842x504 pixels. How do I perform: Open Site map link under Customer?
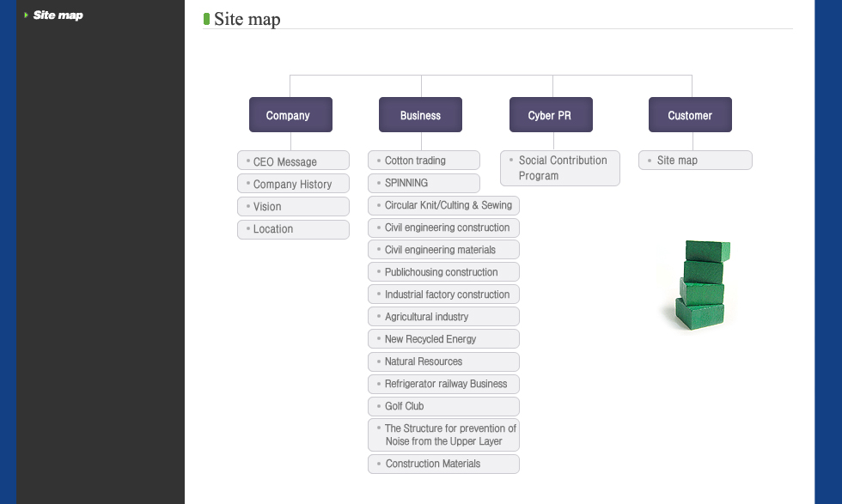pos(695,161)
